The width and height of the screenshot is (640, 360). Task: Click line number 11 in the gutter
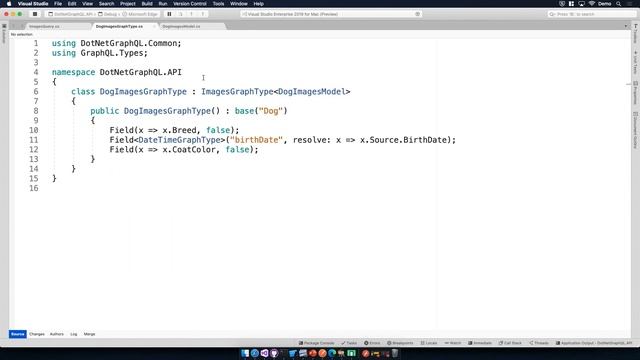click(33, 140)
